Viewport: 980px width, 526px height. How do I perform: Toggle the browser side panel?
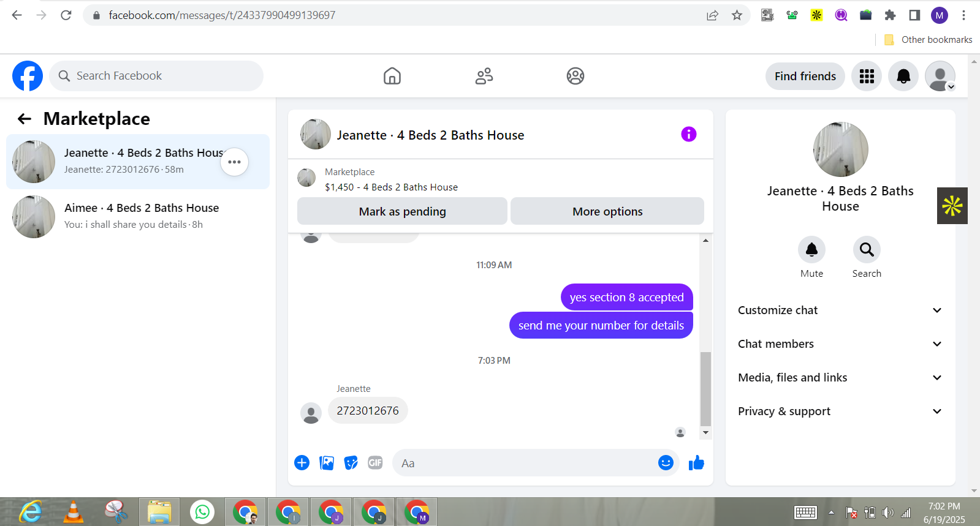(x=914, y=15)
